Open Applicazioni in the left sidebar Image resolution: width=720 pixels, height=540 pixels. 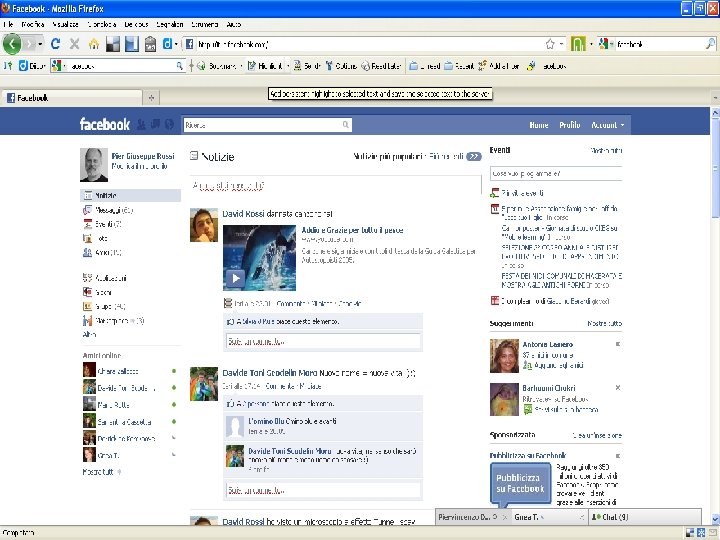[x=105, y=278]
